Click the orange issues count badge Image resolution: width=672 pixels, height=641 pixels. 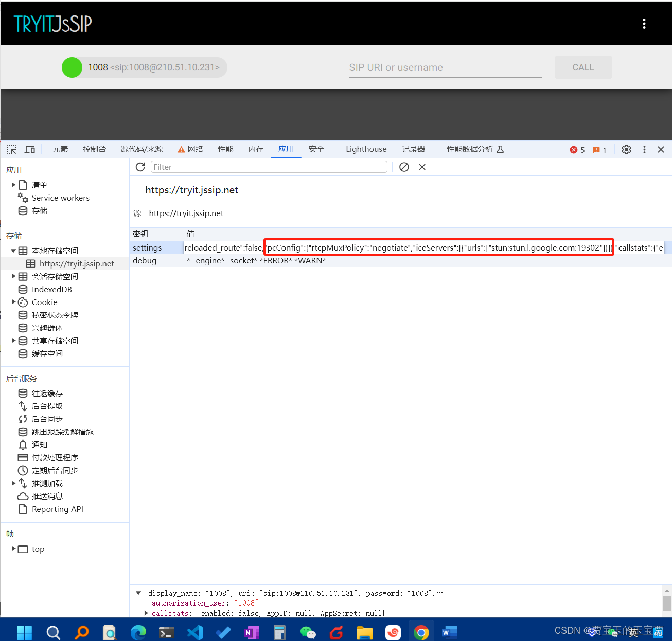(x=599, y=150)
